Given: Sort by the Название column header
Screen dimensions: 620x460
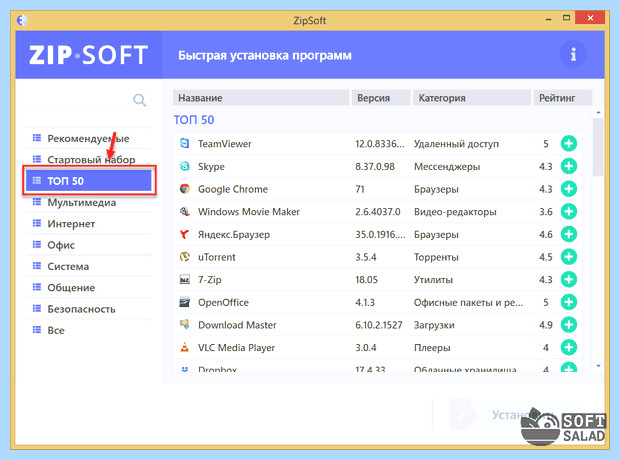Looking at the screenshot, I should coord(261,98).
